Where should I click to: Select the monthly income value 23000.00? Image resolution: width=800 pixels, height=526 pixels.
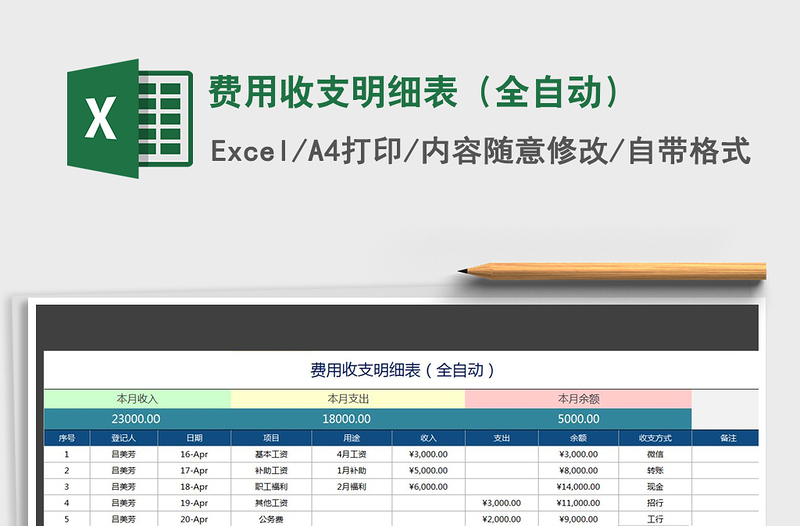click(136, 419)
